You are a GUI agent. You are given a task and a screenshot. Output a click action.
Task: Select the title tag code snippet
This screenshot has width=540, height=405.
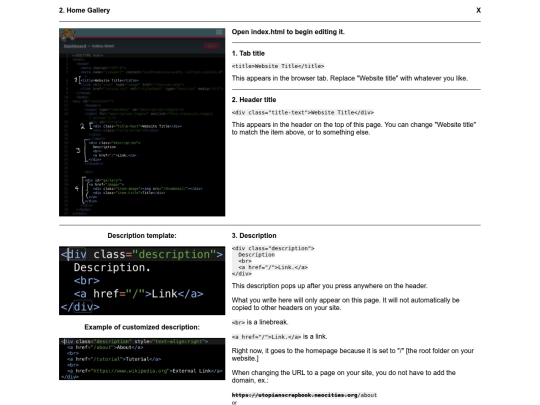coord(278,66)
